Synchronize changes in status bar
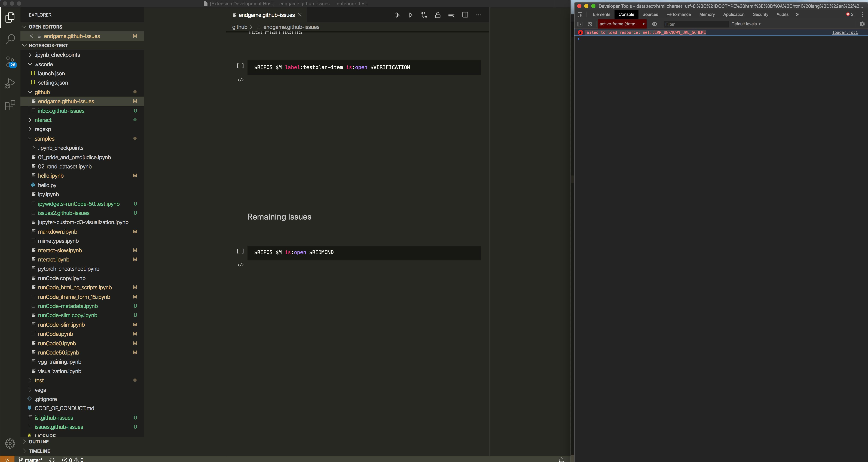Viewport: 868px width, 462px height. click(x=52, y=460)
